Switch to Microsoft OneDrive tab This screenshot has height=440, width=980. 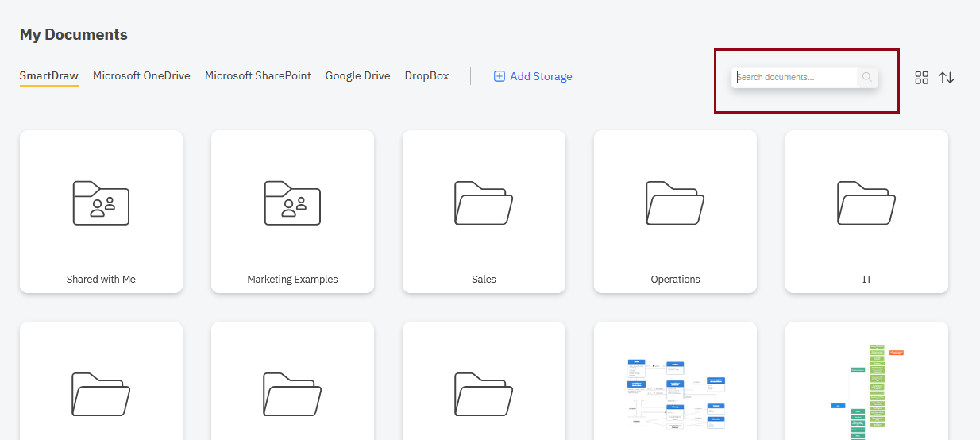141,76
